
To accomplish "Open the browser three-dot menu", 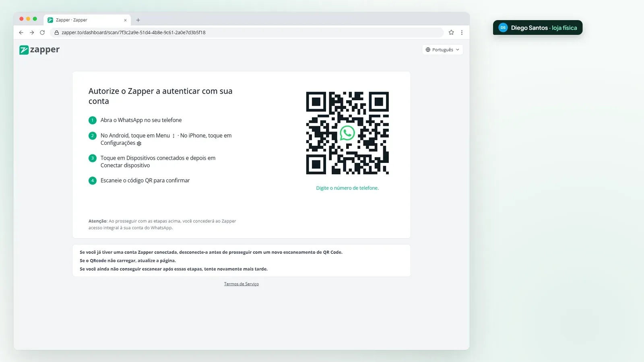I will pos(462,33).
